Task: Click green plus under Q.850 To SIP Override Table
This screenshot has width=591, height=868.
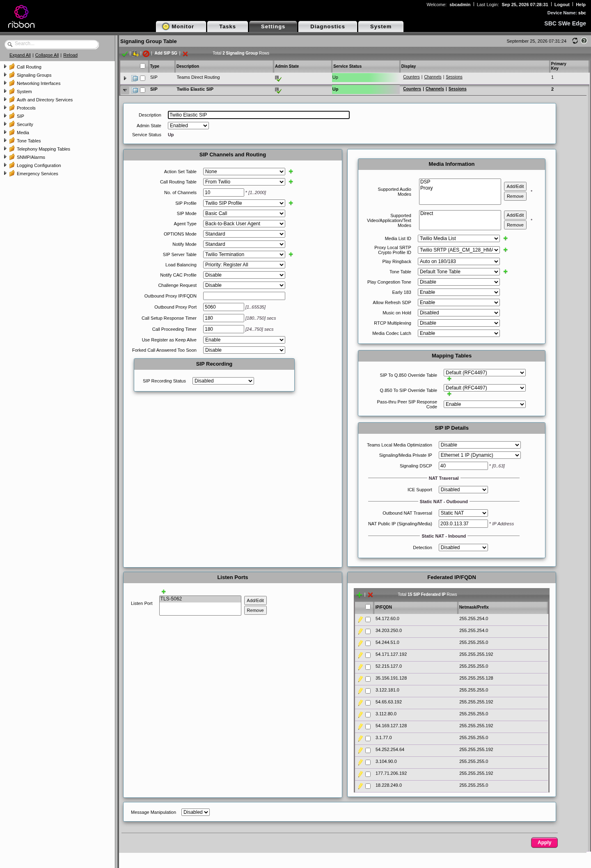Action: coord(449,394)
